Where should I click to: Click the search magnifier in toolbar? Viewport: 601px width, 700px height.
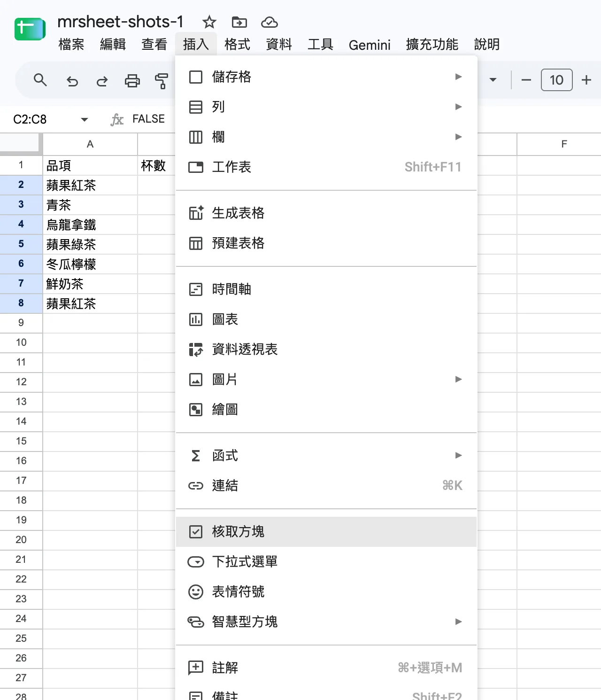pos(40,80)
